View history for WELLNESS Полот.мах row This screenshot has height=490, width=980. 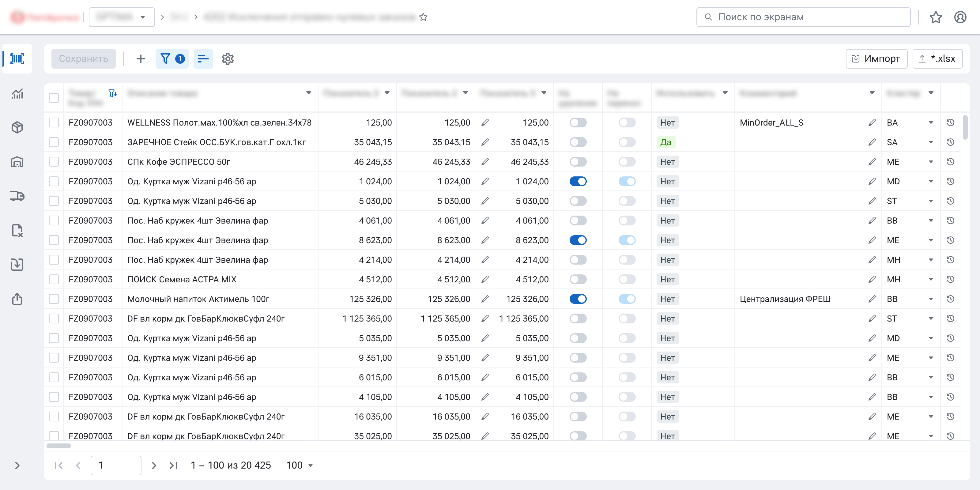(x=950, y=123)
